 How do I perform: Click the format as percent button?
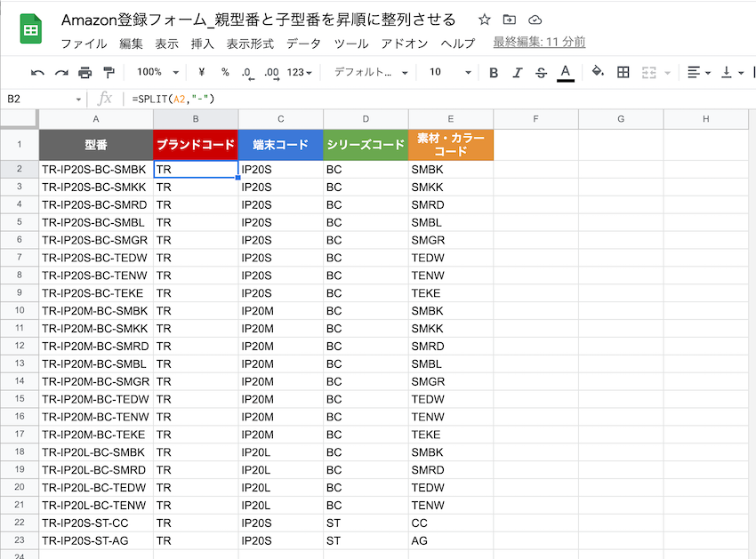(225, 73)
